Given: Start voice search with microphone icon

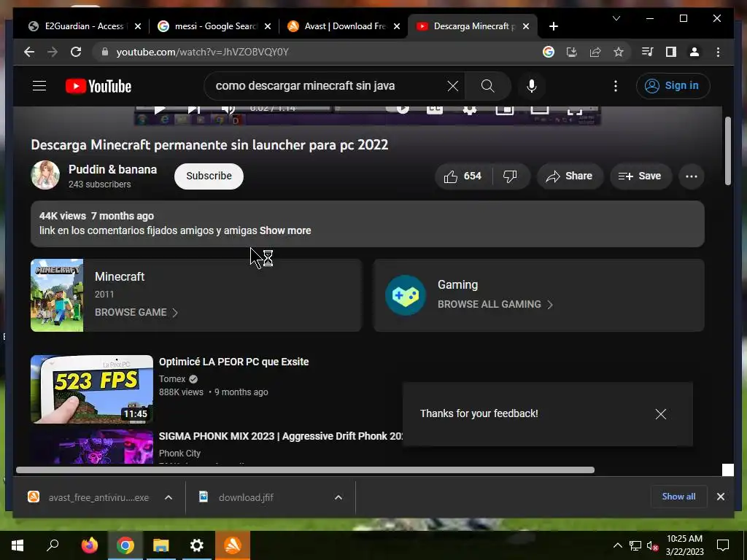Looking at the screenshot, I should click(x=532, y=86).
